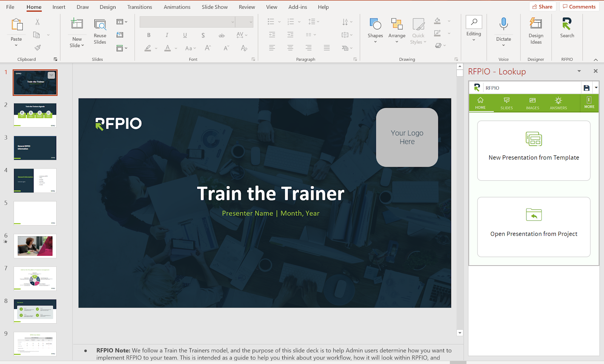Image resolution: width=604 pixels, height=364 pixels.
Task: Expand the Numbering dropdown arrow
Action: click(x=299, y=22)
